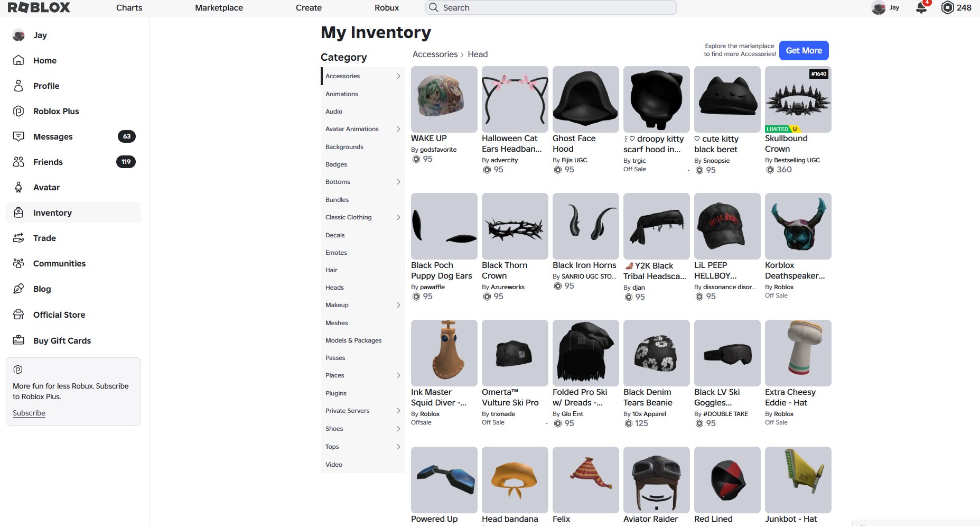Click the Get More button
This screenshot has height=526, width=980.
pos(804,50)
